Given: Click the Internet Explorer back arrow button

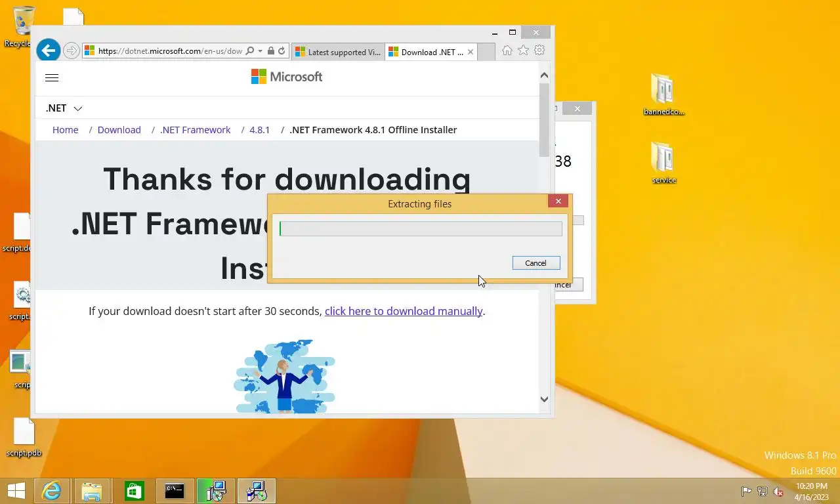Looking at the screenshot, I should [x=48, y=51].
